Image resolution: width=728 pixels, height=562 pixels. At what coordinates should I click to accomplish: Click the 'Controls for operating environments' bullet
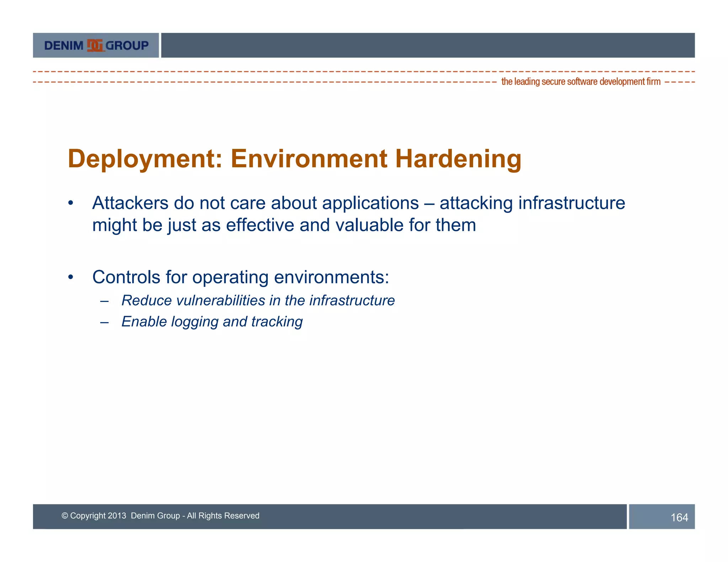pos(241,277)
